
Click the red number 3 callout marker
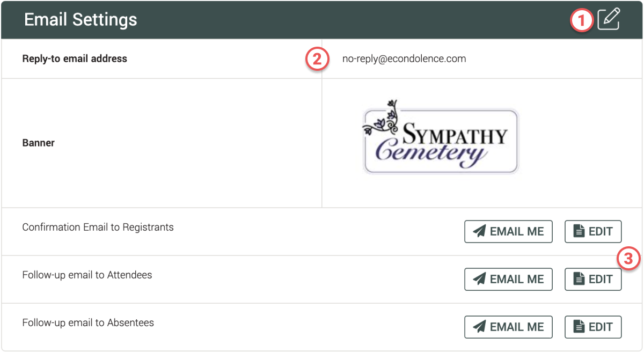coord(628,259)
